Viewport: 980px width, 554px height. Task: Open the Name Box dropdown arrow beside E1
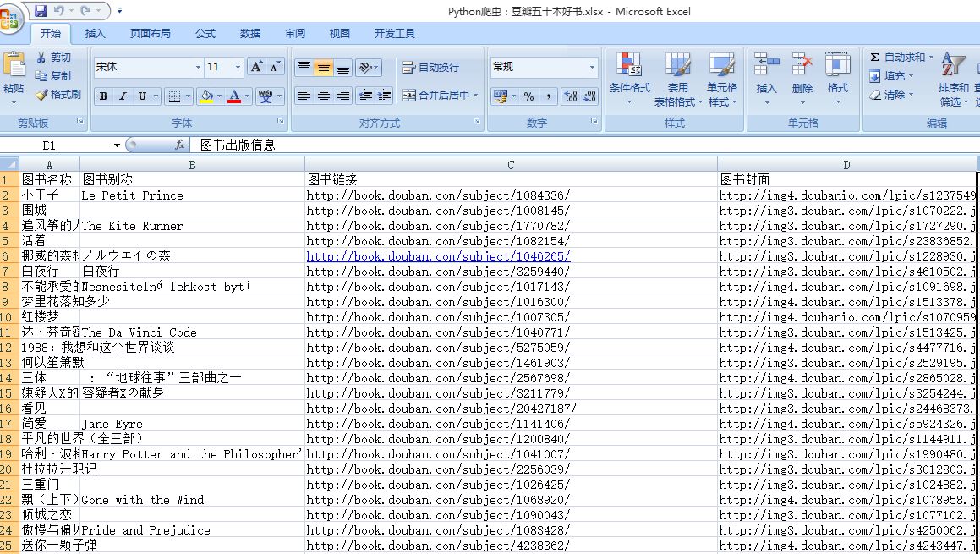117,145
